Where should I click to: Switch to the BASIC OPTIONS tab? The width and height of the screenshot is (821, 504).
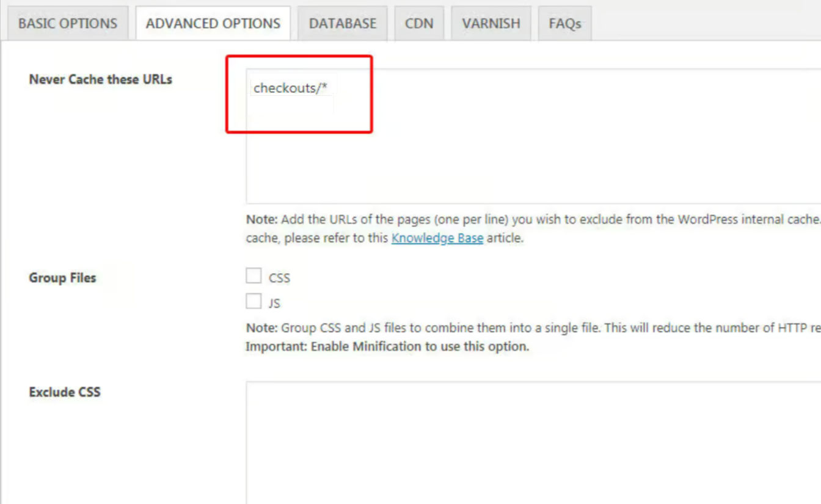pos(67,24)
